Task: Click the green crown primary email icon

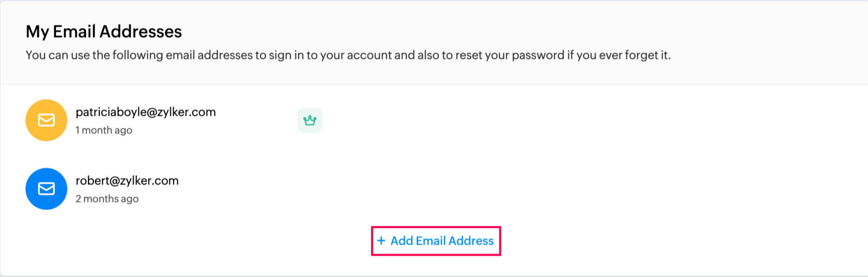Action: click(x=310, y=121)
